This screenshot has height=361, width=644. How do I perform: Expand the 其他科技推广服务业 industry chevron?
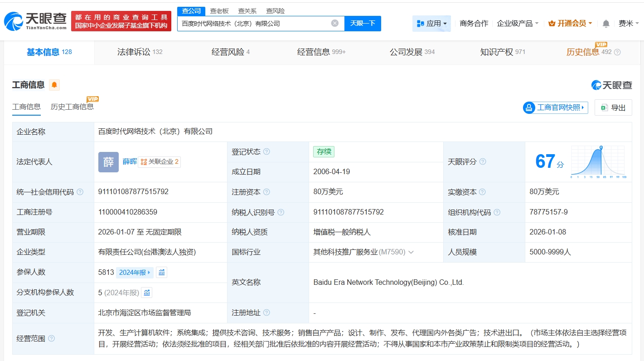point(411,252)
